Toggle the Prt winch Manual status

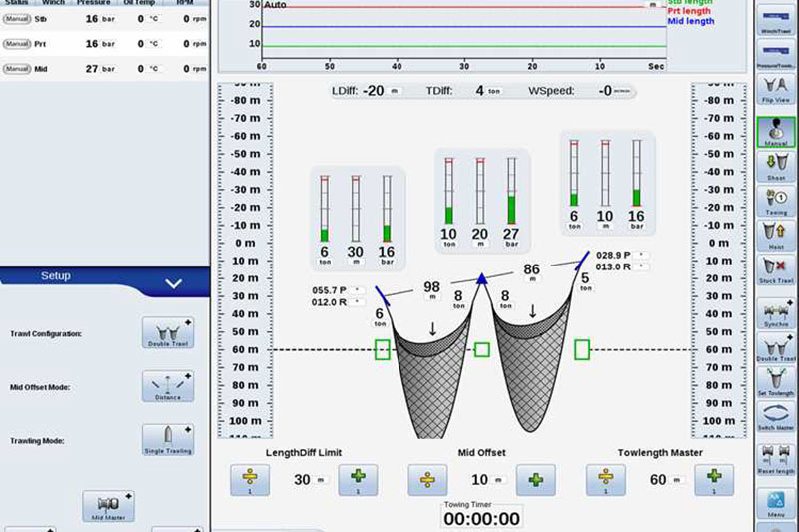[x=17, y=44]
